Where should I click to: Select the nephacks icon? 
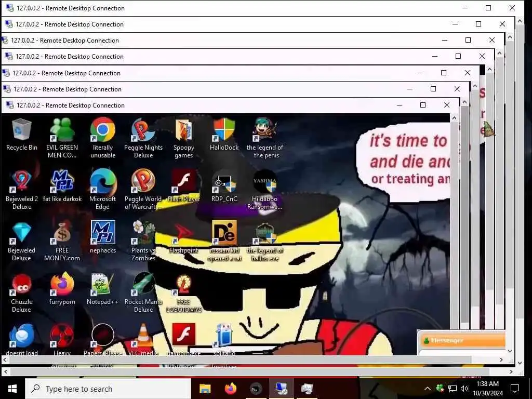pyautogui.click(x=103, y=237)
